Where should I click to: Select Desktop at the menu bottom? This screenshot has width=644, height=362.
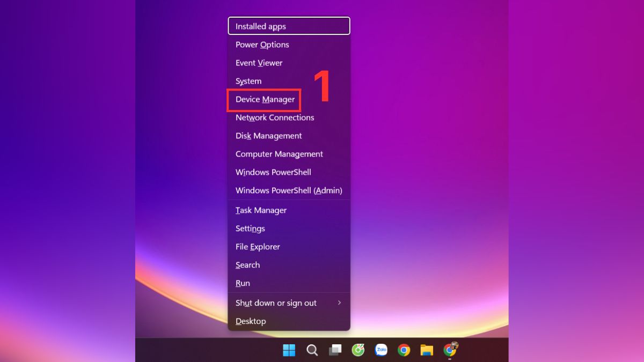pyautogui.click(x=251, y=321)
